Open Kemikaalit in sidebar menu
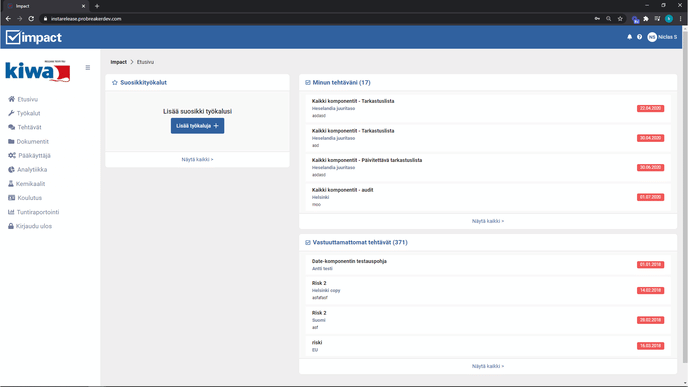688x387 pixels. [30, 184]
